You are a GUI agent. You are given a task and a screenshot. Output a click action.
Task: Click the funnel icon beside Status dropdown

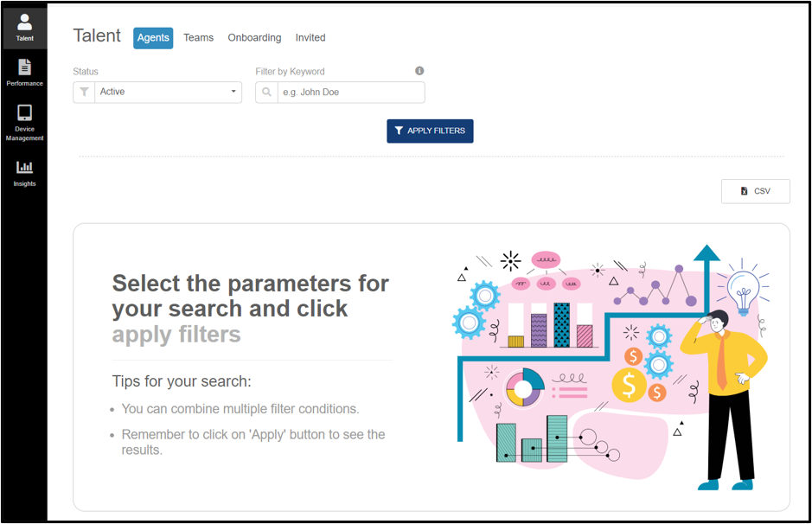pyautogui.click(x=84, y=93)
